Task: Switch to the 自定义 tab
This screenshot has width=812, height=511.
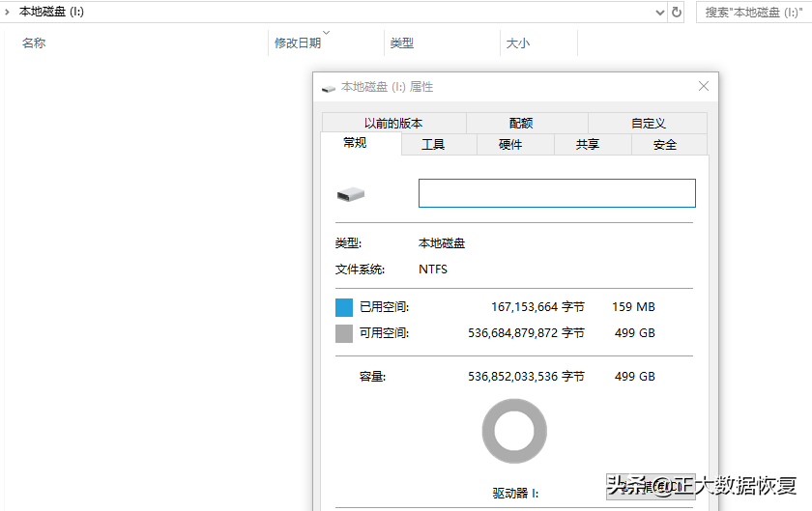Action: [x=648, y=124]
